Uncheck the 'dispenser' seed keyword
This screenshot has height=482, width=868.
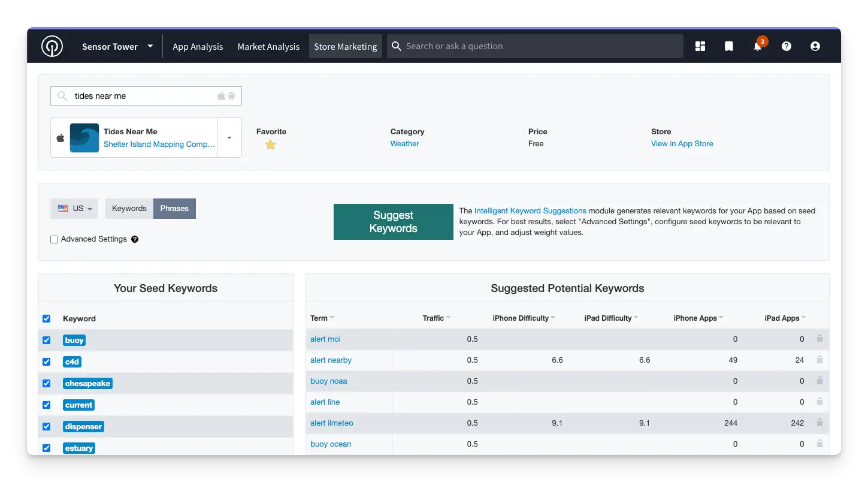point(47,426)
